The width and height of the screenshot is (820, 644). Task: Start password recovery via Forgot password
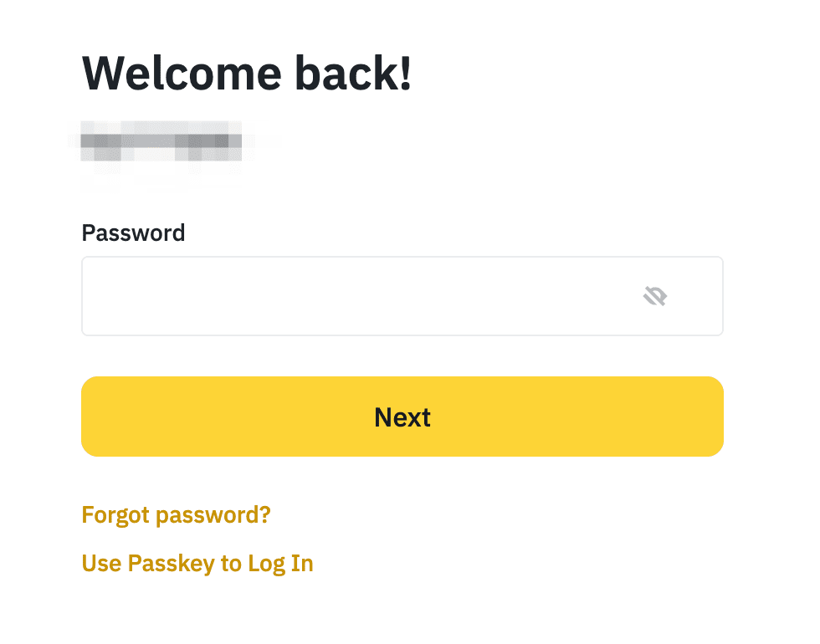point(176,514)
